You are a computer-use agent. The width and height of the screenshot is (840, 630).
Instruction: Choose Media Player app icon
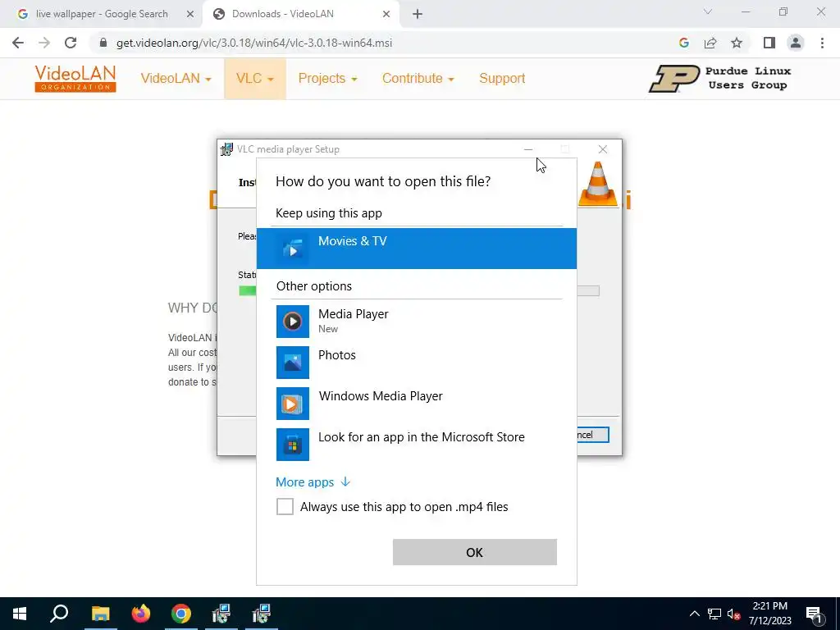click(293, 322)
